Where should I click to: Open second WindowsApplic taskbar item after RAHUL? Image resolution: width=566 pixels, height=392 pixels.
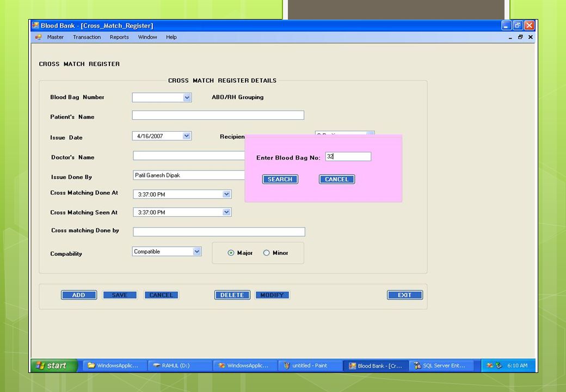[245, 366]
